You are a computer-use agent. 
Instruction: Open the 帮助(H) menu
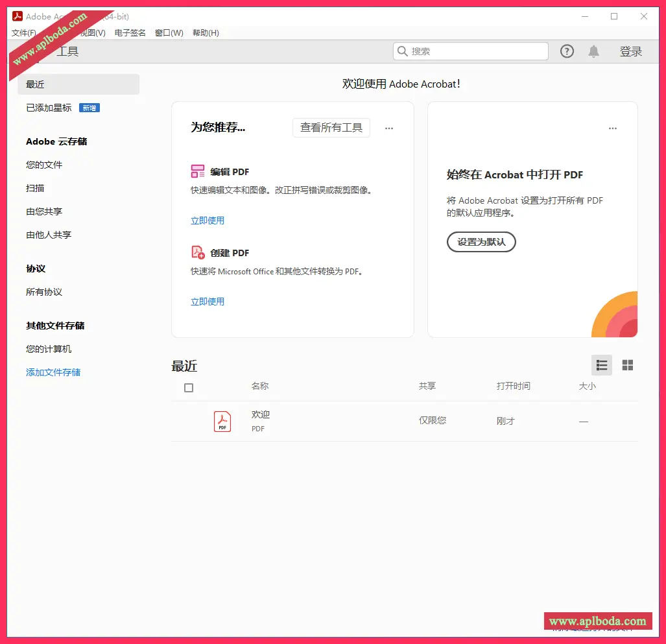pos(206,33)
